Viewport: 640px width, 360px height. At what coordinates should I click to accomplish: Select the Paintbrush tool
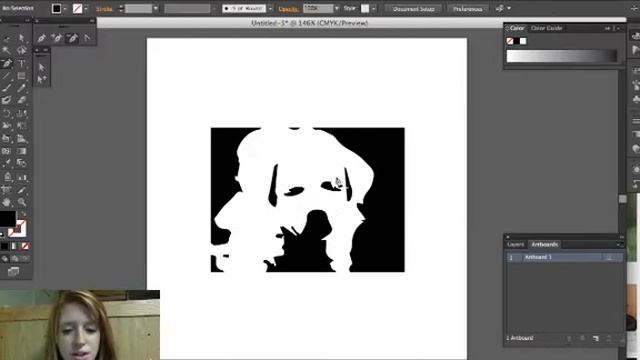[7, 88]
